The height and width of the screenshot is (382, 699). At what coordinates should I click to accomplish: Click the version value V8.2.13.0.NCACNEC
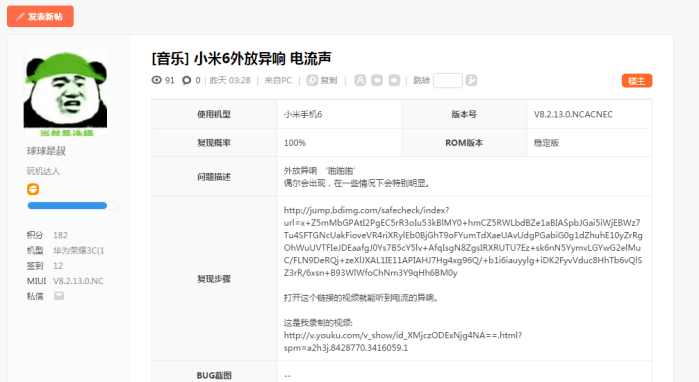coord(573,115)
